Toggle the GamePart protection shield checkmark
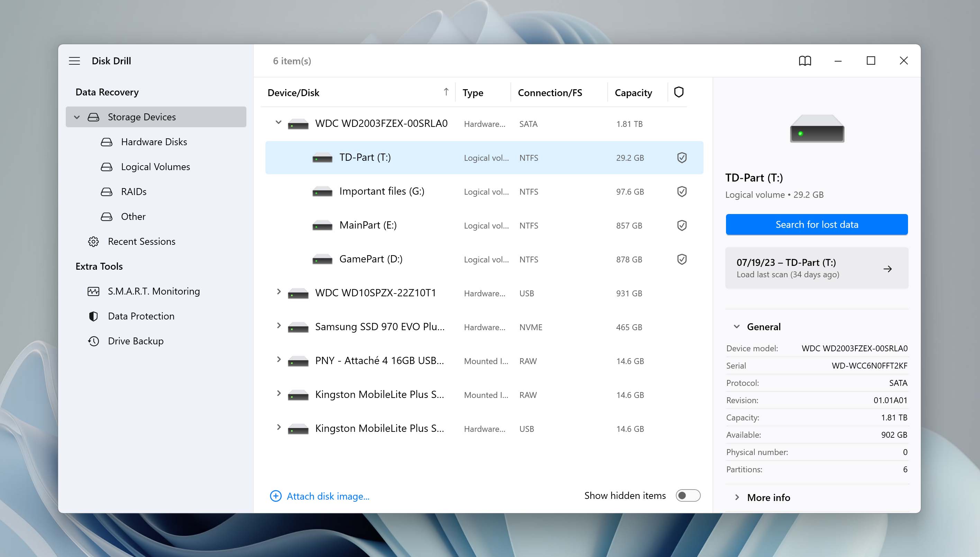 point(681,259)
